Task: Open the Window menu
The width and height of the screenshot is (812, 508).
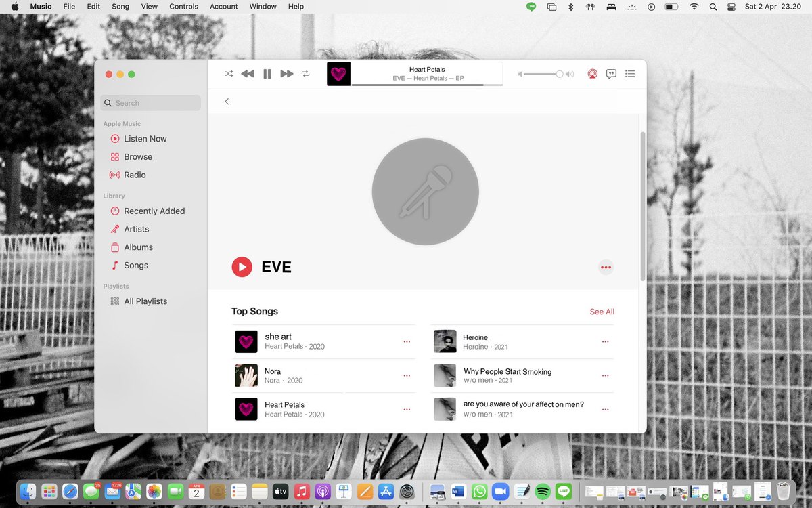Action: point(263,7)
